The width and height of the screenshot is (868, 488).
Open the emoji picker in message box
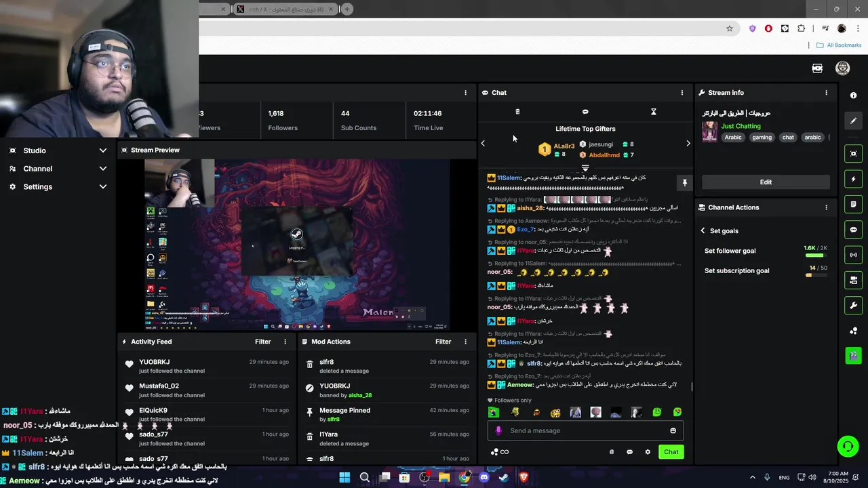(x=673, y=430)
